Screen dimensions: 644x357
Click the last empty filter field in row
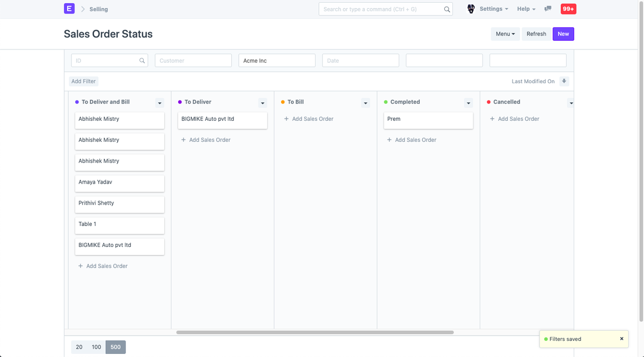(x=528, y=61)
